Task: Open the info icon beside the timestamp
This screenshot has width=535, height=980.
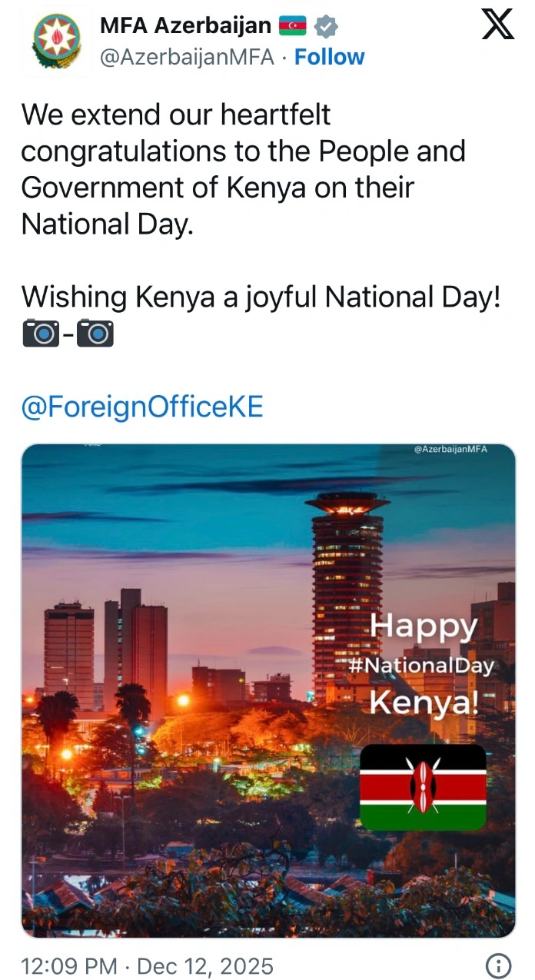Action: 499,965
